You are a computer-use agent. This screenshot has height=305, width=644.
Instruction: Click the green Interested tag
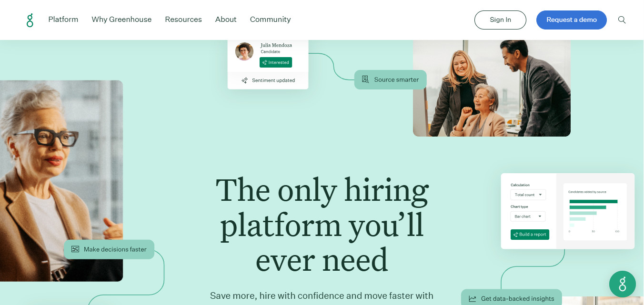(276, 62)
